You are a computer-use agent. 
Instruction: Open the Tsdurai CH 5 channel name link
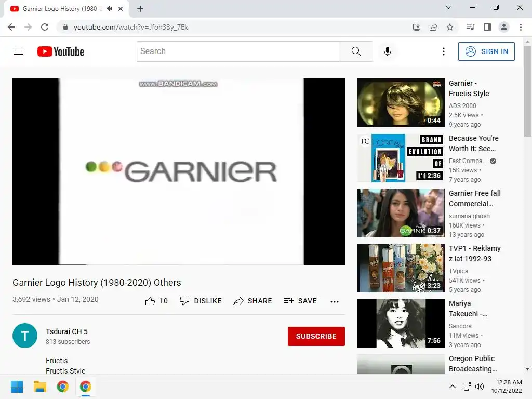[67, 331]
